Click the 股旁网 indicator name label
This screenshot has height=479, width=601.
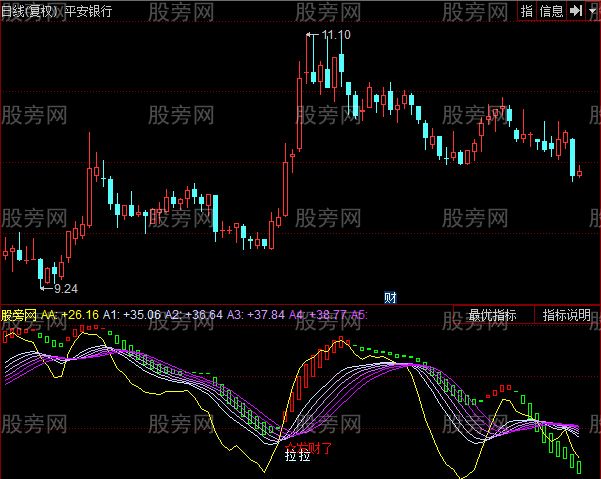(19, 315)
